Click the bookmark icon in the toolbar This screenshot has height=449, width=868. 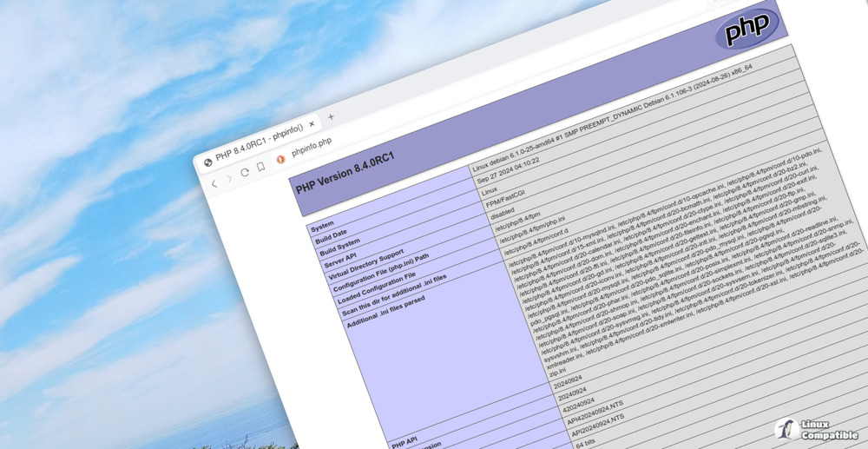click(260, 167)
